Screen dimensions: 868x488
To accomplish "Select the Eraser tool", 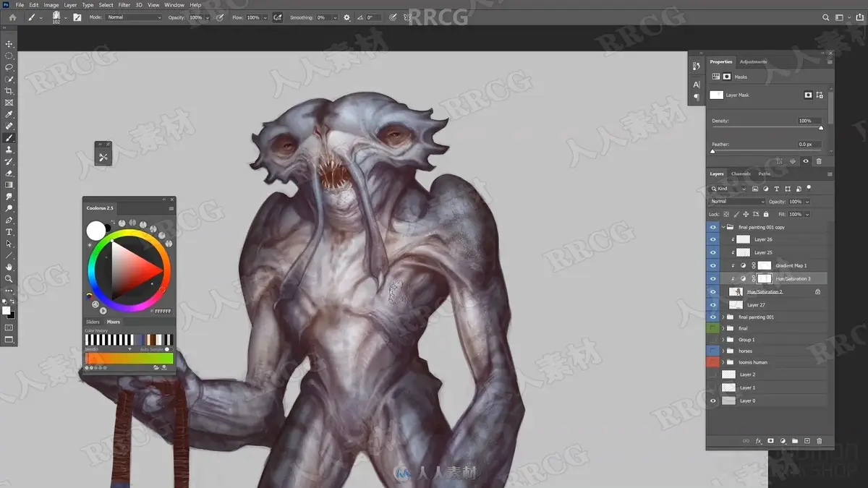I will [x=9, y=173].
